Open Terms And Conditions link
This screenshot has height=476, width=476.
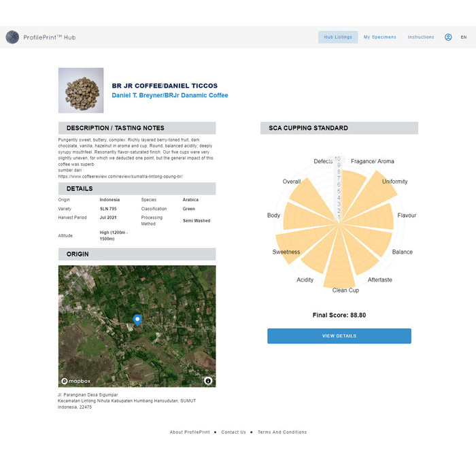(x=282, y=432)
